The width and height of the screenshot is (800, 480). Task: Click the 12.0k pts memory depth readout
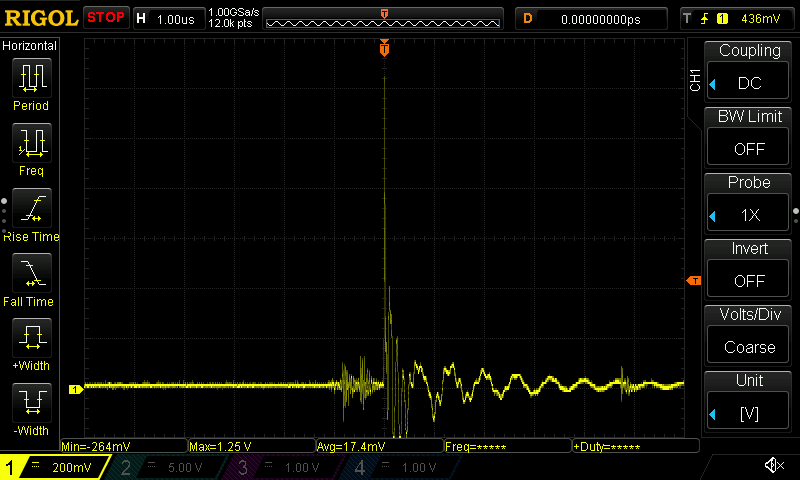click(230, 23)
